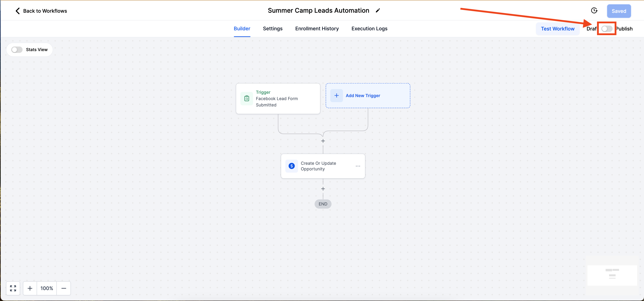This screenshot has width=644, height=301.
Task: Open version history clock icon
Action: click(x=594, y=11)
